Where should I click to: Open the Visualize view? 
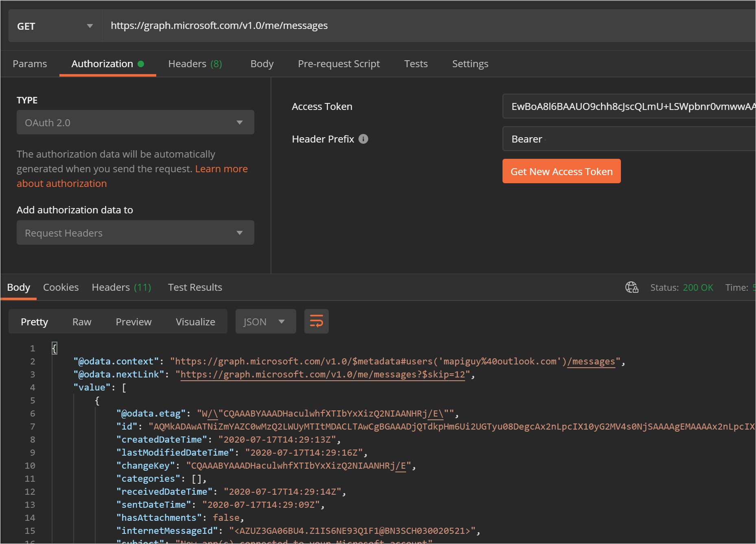click(x=195, y=322)
